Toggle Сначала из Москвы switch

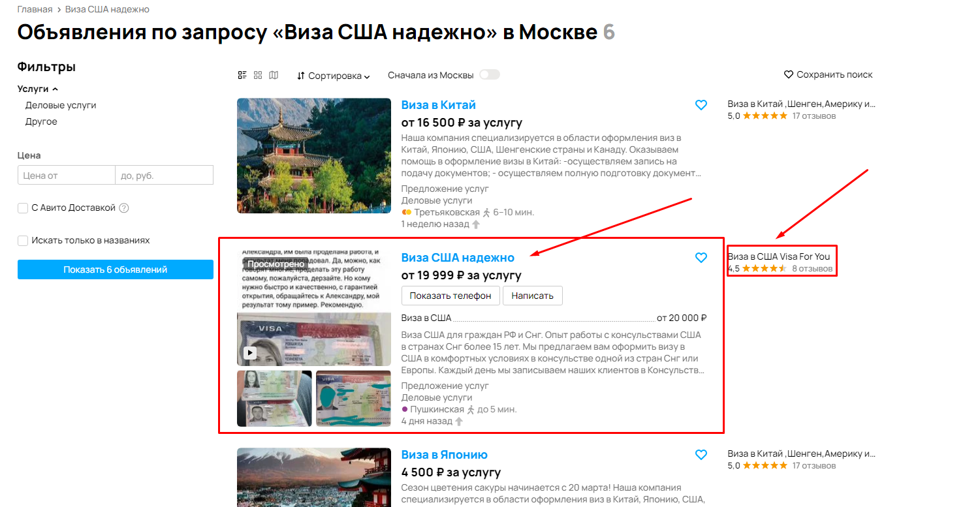click(490, 74)
